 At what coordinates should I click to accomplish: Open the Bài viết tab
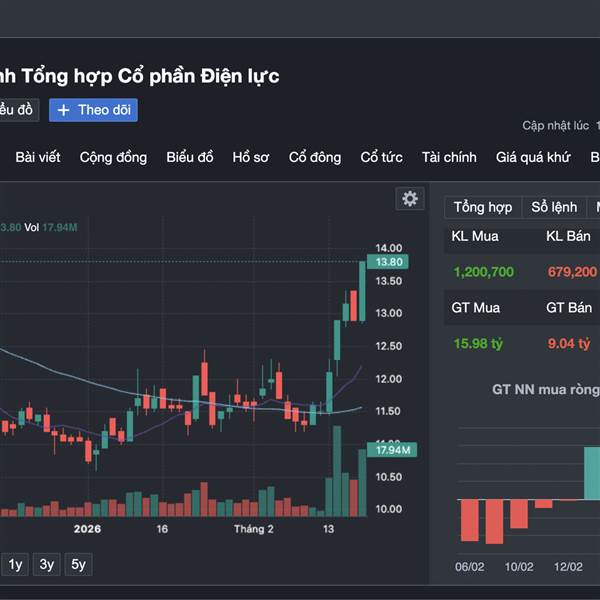(x=38, y=157)
